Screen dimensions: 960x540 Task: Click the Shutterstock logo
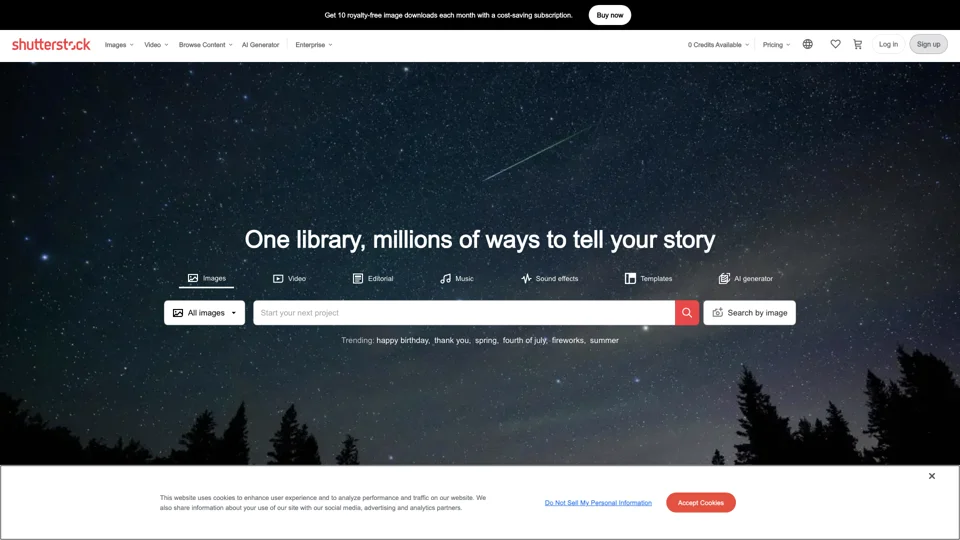tap(51, 44)
